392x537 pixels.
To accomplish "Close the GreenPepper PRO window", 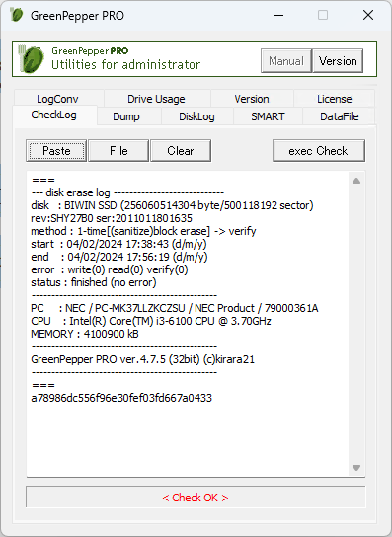I will point(368,15).
